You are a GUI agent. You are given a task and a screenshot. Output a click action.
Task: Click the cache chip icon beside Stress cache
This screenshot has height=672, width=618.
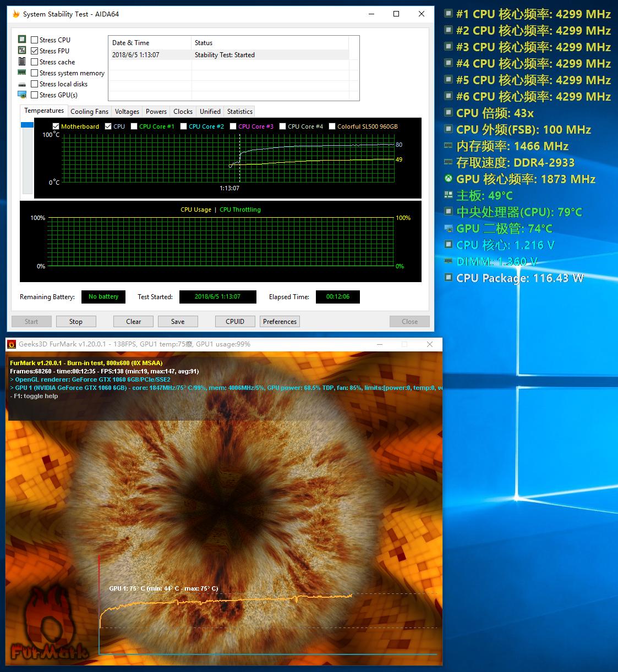(22, 61)
